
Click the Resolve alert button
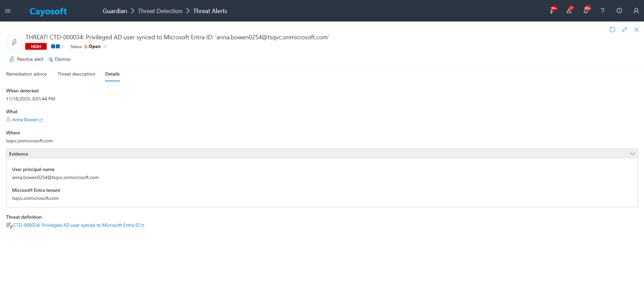tap(27, 59)
